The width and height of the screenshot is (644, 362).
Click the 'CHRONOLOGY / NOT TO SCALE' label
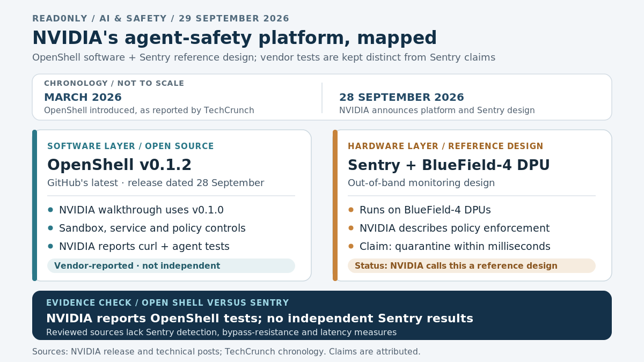click(114, 84)
